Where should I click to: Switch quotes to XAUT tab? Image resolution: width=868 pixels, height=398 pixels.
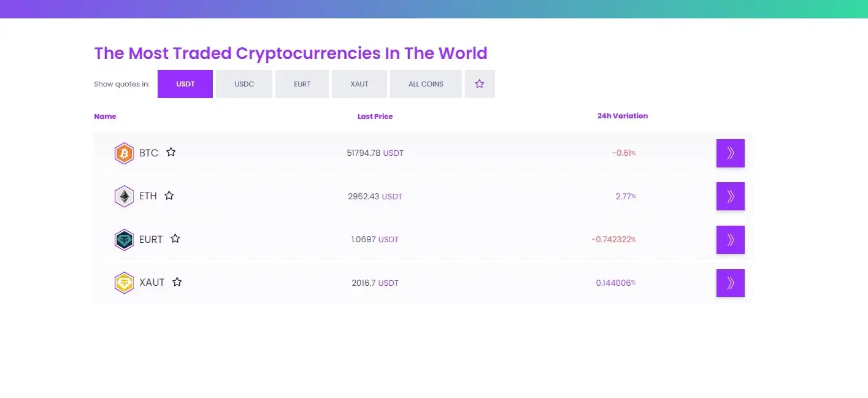click(359, 84)
